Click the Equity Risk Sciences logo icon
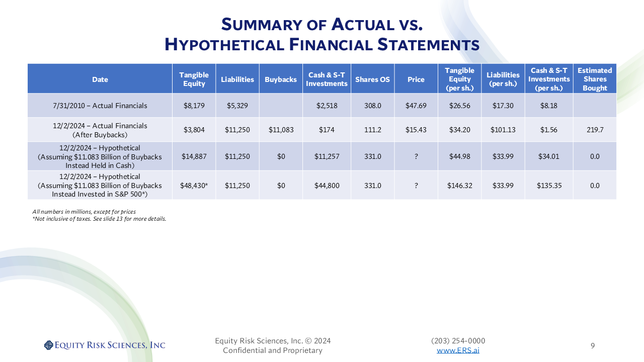The height and width of the screenshot is (362, 644). pos(48,345)
